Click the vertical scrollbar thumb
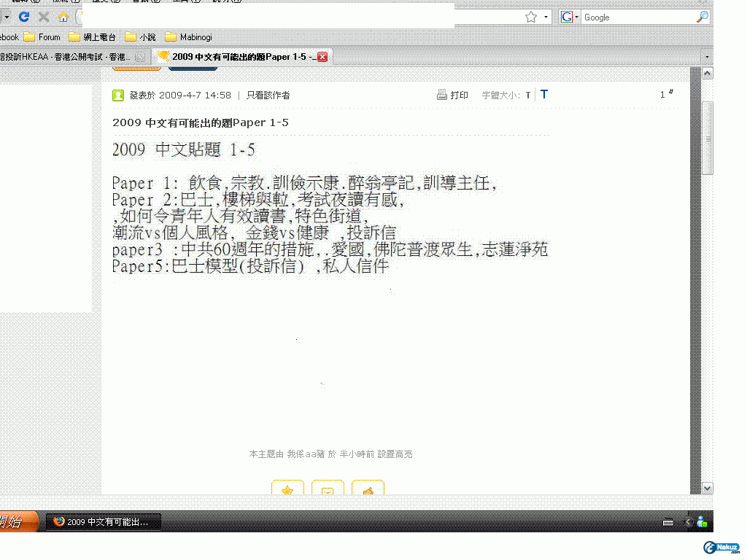 point(708,138)
